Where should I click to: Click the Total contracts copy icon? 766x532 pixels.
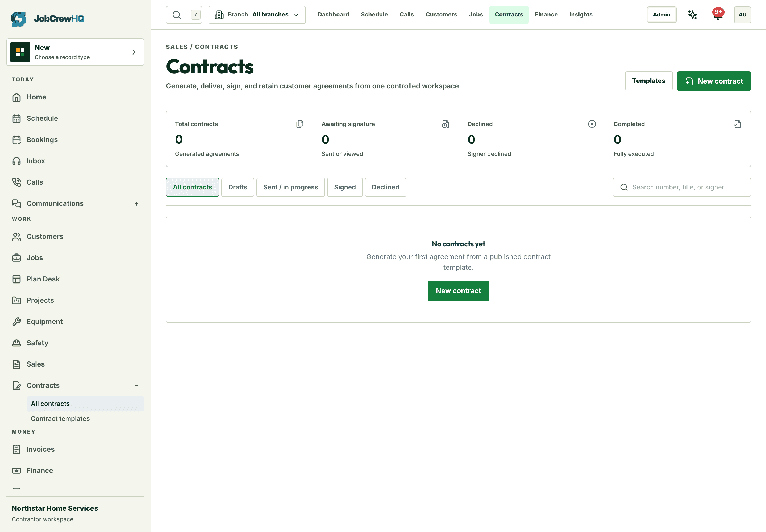click(300, 124)
